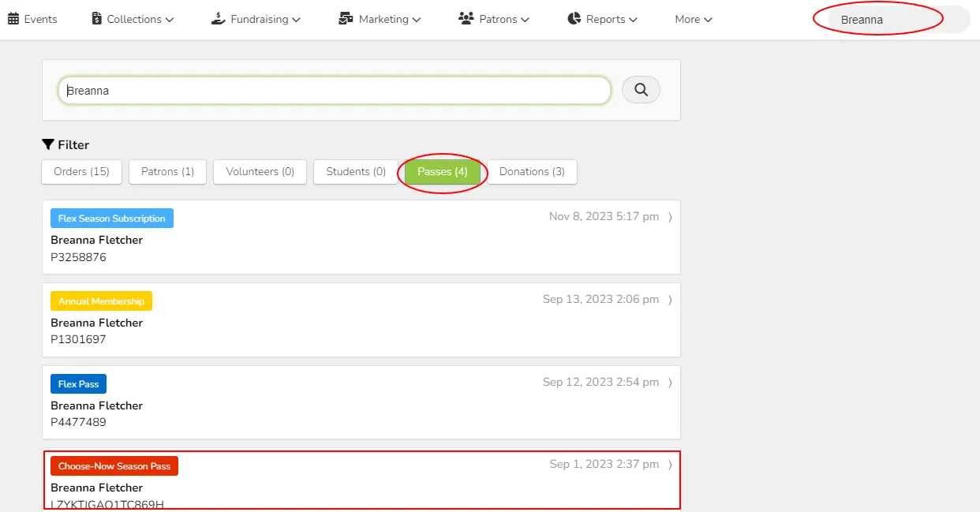This screenshot has height=512, width=980.
Task: Click the Collections tag icon
Action: click(x=97, y=19)
